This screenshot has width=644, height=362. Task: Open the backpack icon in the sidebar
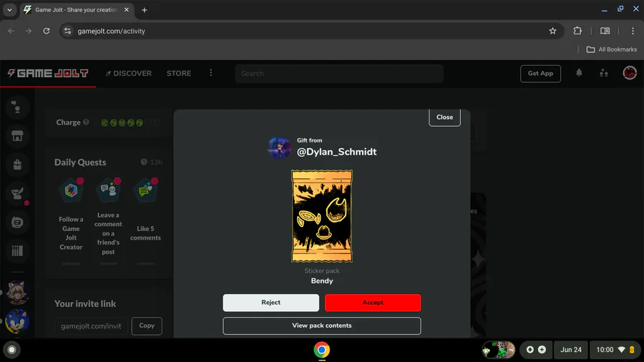click(17, 165)
